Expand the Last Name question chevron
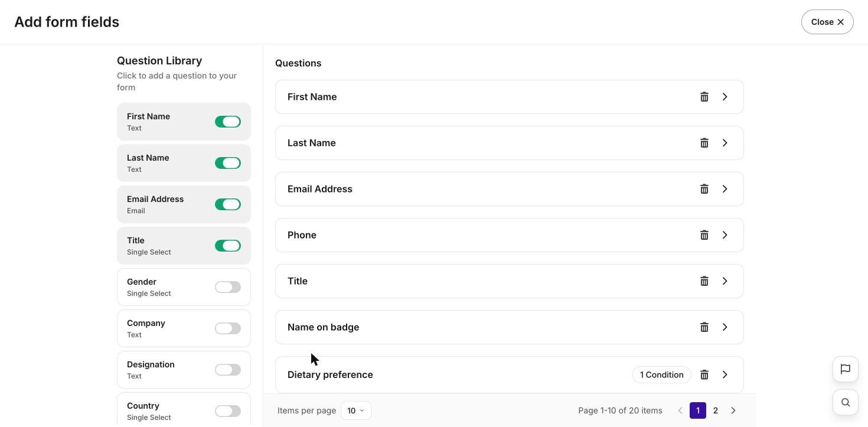The width and height of the screenshot is (868, 427). click(725, 143)
